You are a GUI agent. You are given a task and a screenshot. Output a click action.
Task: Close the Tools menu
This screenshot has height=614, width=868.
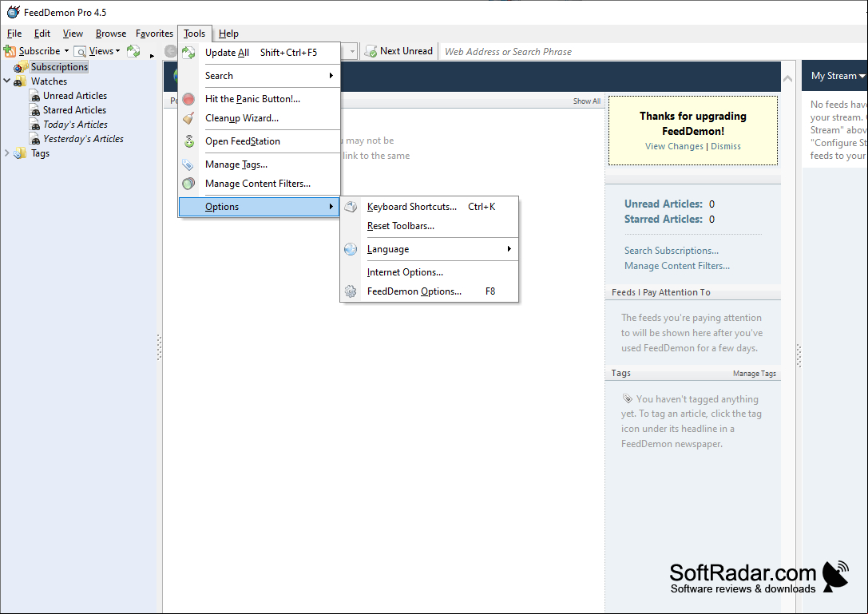(x=194, y=34)
